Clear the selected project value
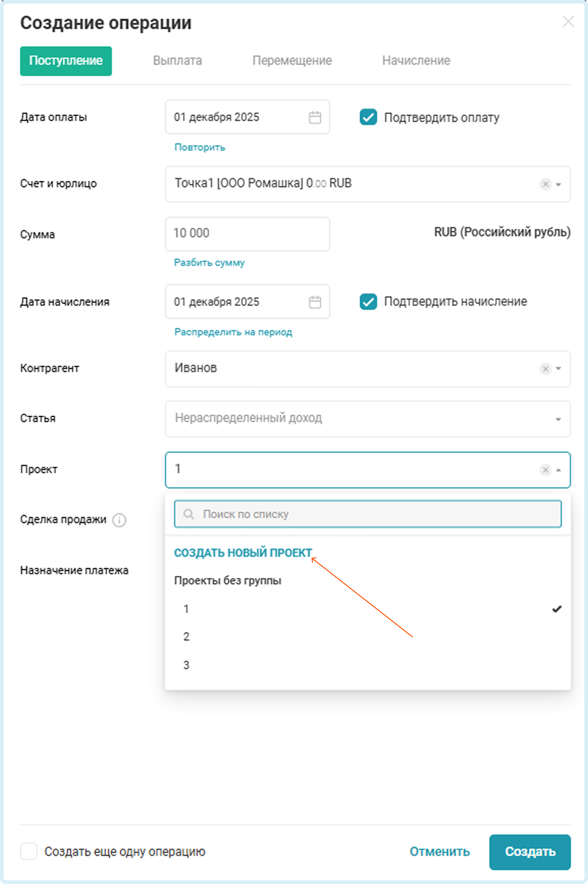The image size is (588, 884). 545,470
